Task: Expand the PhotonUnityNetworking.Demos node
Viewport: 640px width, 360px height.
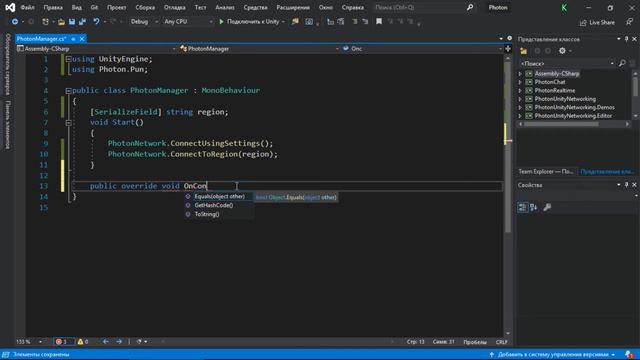Action: (520, 107)
